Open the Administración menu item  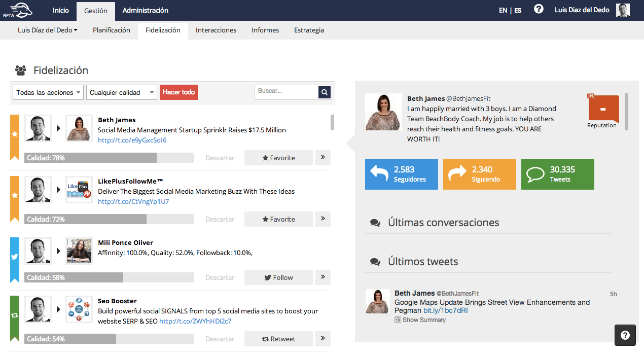click(x=146, y=10)
